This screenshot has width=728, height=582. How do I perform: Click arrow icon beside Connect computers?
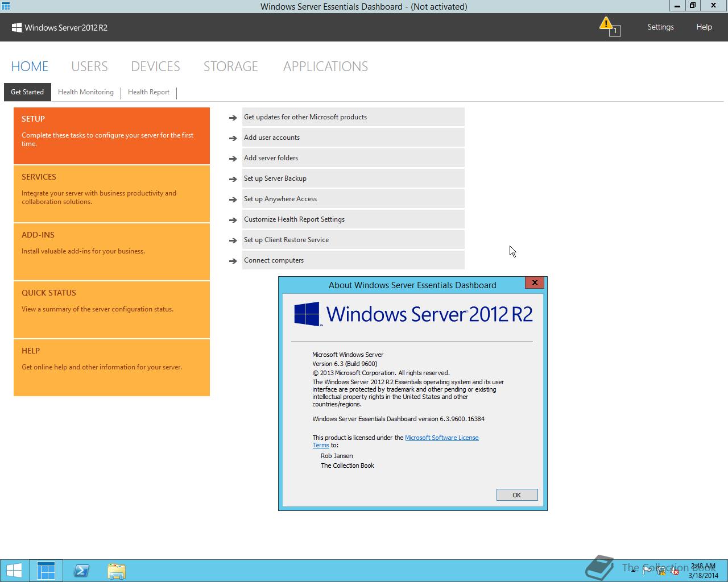click(233, 261)
